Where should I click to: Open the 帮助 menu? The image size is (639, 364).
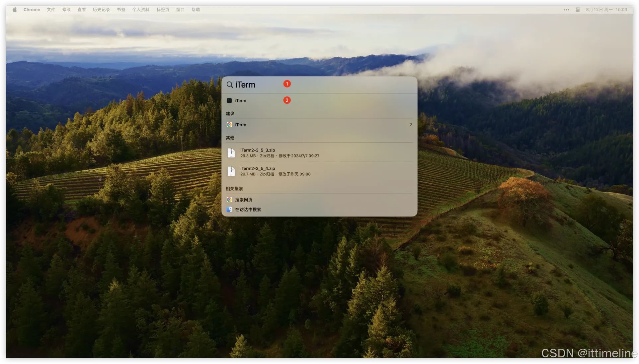(x=196, y=10)
